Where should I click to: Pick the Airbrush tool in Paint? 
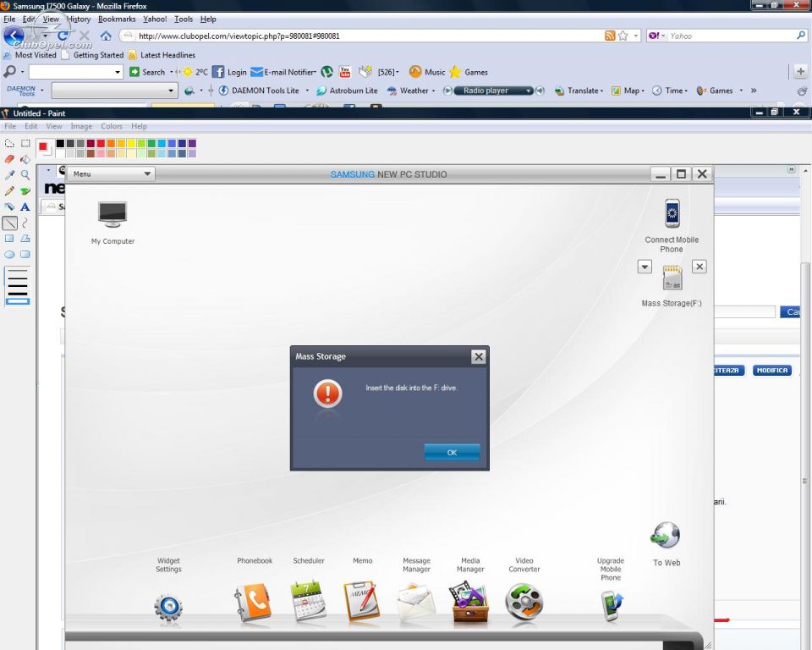[9, 207]
